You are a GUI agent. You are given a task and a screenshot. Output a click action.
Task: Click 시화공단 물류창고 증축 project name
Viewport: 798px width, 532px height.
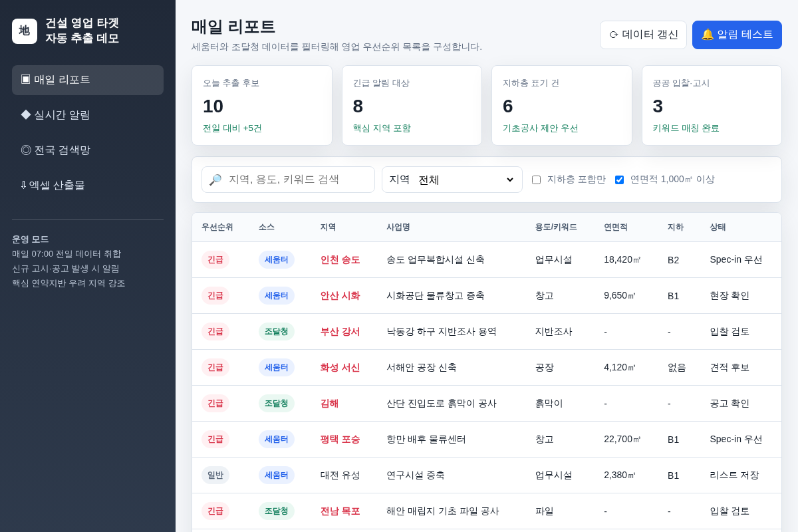click(436, 295)
